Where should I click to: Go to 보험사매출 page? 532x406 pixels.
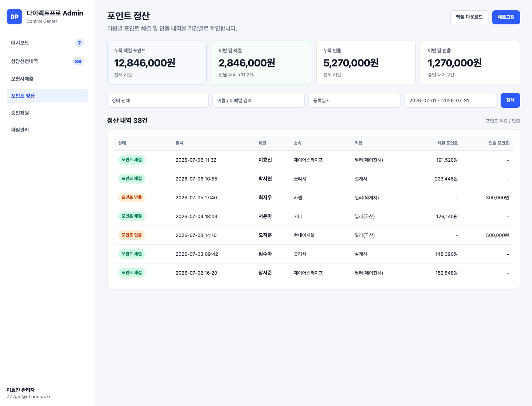(x=47, y=79)
